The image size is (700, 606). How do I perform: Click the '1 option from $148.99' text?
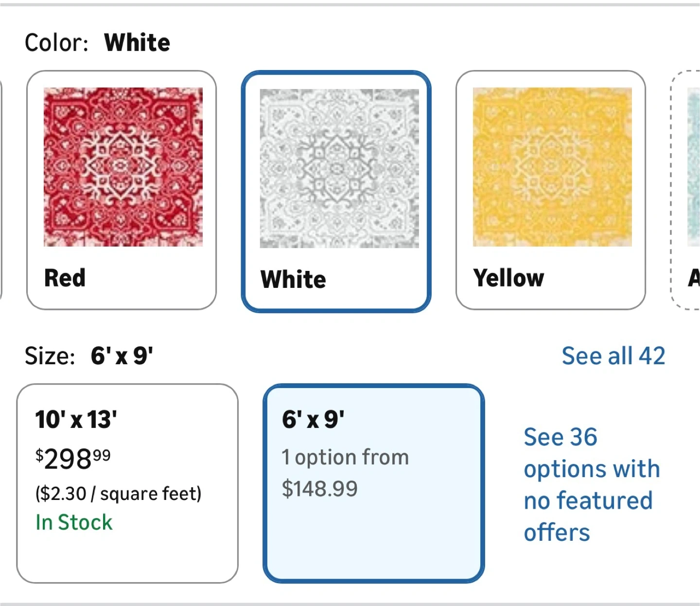coord(345,473)
